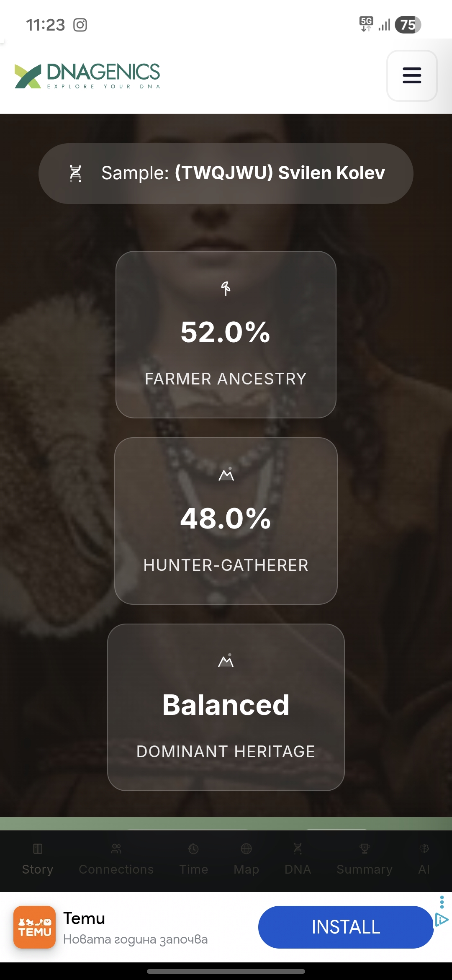Viewport: 452px width, 980px height.
Task: Tap the mountain icon above Balanced
Action: (226, 661)
